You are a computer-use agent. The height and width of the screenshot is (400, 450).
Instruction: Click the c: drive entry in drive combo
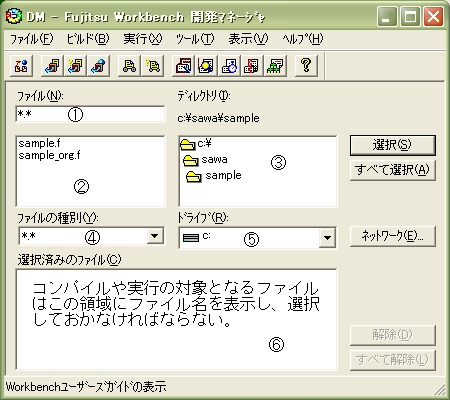click(x=197, y=237)
